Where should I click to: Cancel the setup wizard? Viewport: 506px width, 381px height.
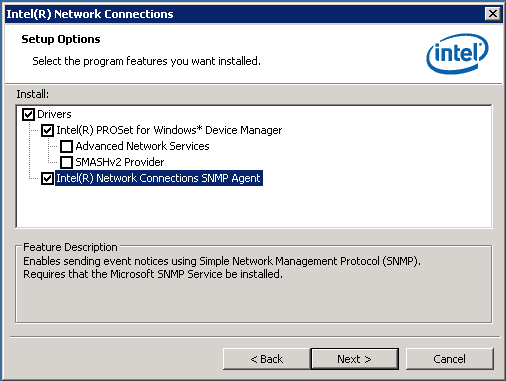point(449,359)
